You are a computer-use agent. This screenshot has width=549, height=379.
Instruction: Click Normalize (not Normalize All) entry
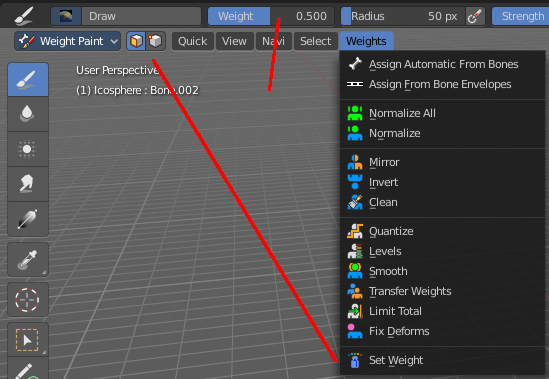tap(443, 133)
